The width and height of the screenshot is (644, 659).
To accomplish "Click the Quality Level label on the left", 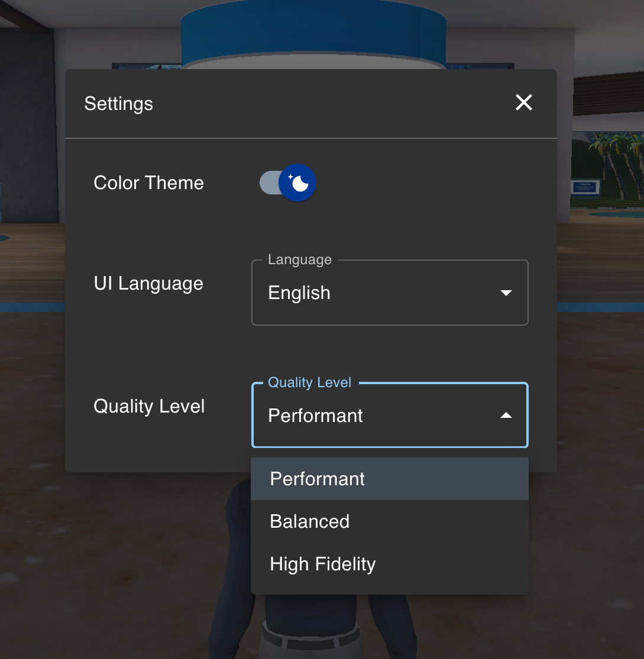I will (x=149, y=407).
